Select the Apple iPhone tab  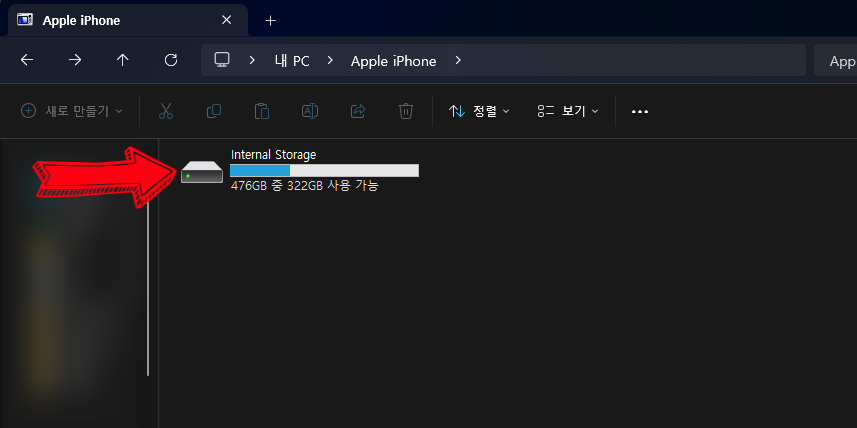pyautogui.click(x=128, y=20)
